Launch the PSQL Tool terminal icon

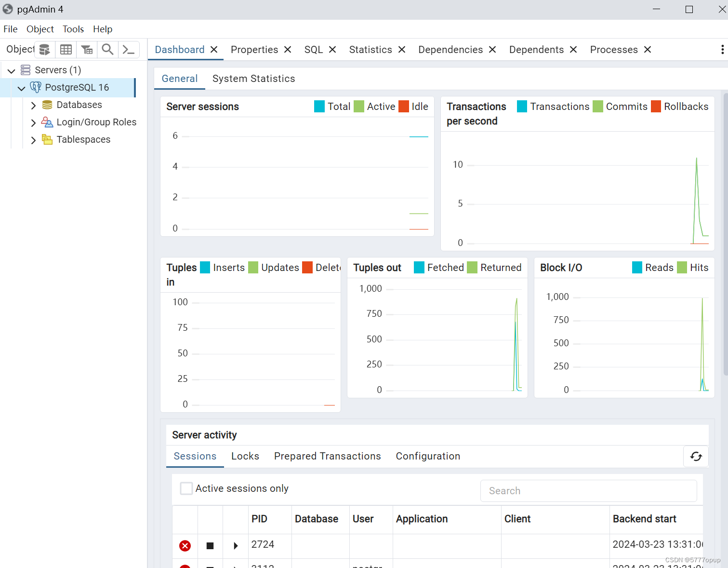click(x=129, y=50)
